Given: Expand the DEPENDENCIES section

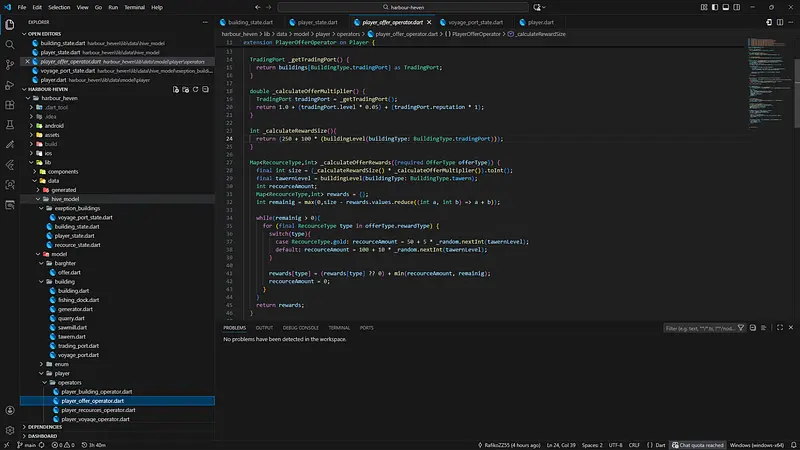Looking at the screenshot, I should (45, 427).
